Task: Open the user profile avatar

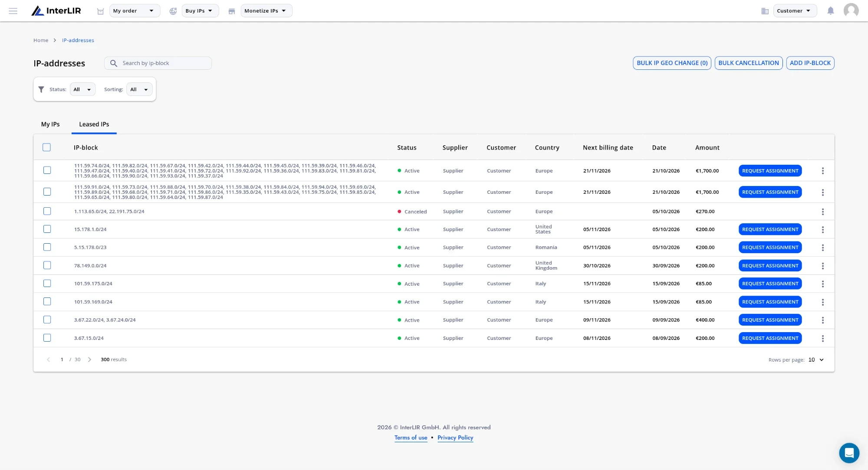Action: click(x=851, y=10)
